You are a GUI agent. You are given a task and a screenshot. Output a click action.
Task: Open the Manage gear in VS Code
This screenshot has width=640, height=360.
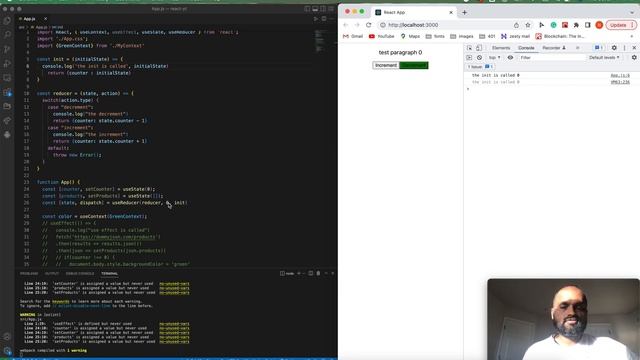[7, 351]
